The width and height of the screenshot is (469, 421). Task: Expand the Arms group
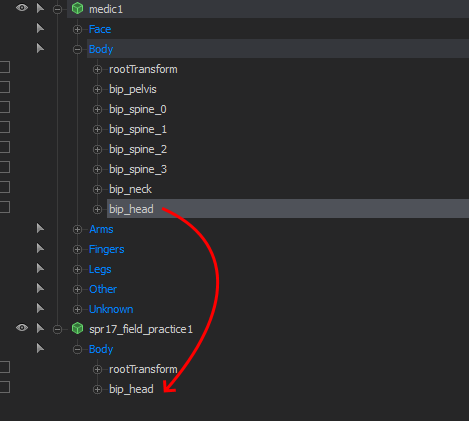(77, 230)
